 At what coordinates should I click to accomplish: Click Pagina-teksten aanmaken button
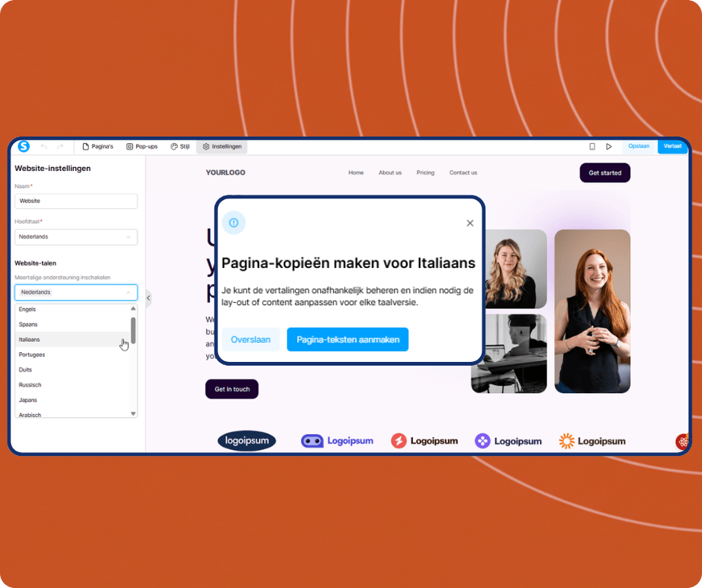click(348, 340)
